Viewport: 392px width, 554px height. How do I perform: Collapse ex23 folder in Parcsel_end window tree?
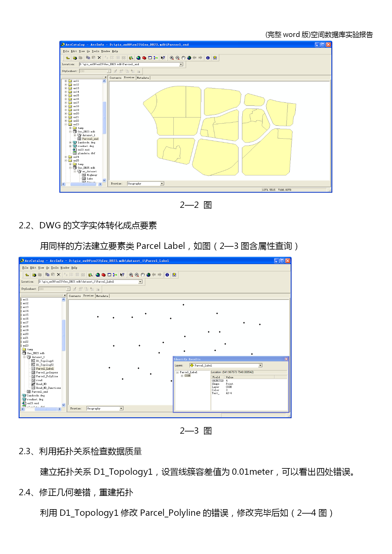[66, 124]
